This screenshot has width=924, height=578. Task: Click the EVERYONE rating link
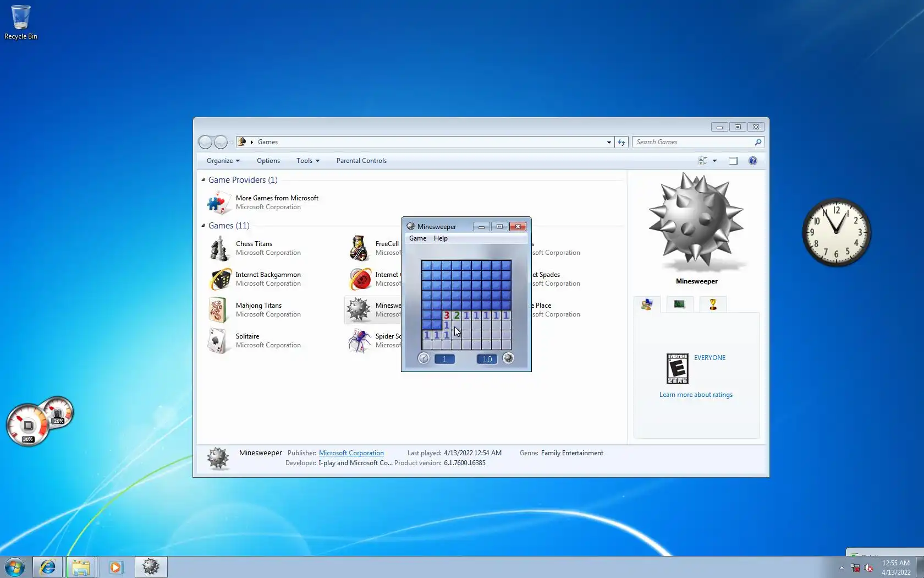[710, 358]
